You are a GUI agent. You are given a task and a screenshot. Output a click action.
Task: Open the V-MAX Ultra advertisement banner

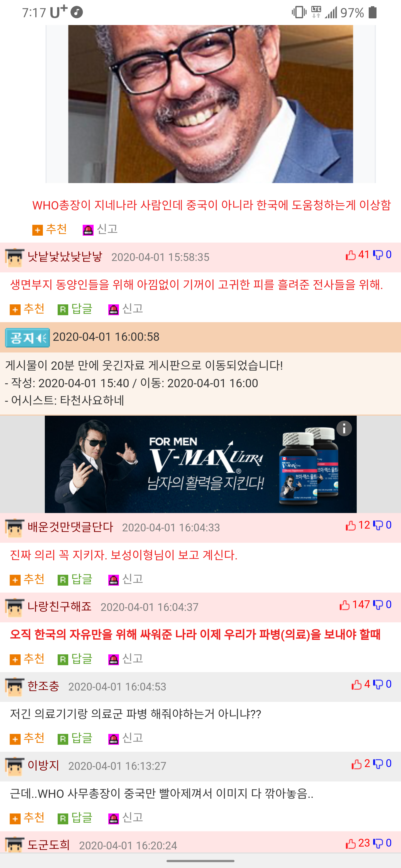(x=201, y=464)
